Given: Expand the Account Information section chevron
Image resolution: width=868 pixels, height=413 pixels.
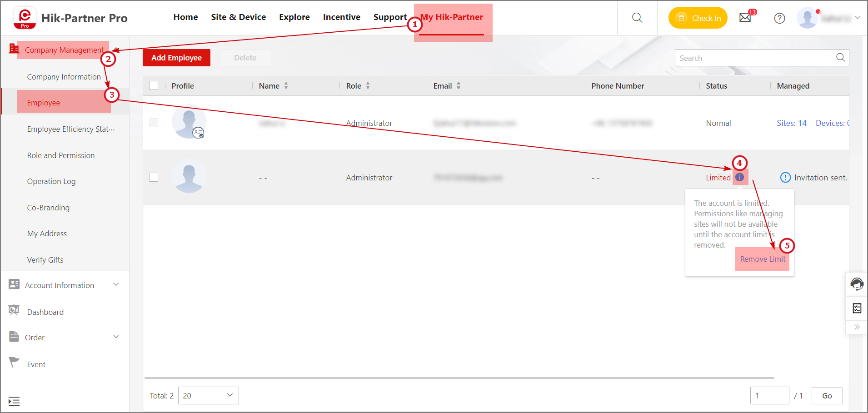Looking at the screenshot, I should pos(116,284).
